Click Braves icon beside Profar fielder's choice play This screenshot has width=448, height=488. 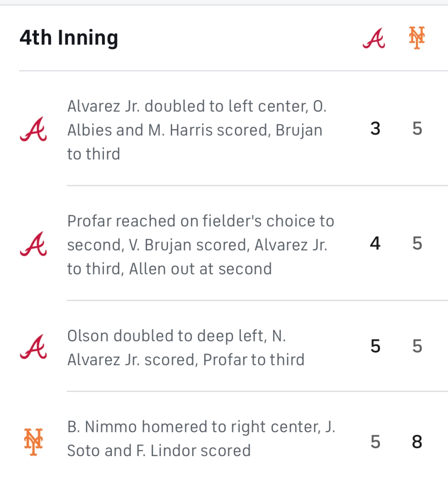(x=33, y=244)
